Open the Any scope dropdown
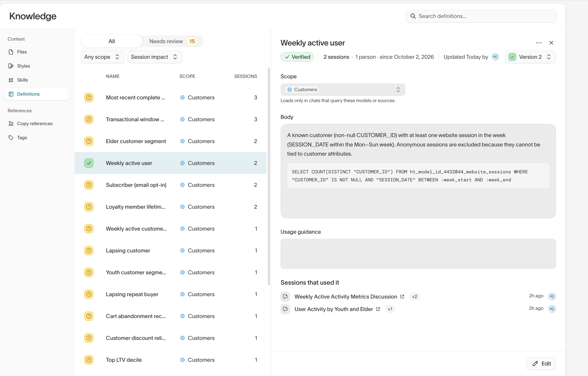Screen dimensions: 588x376 [102, 57]
